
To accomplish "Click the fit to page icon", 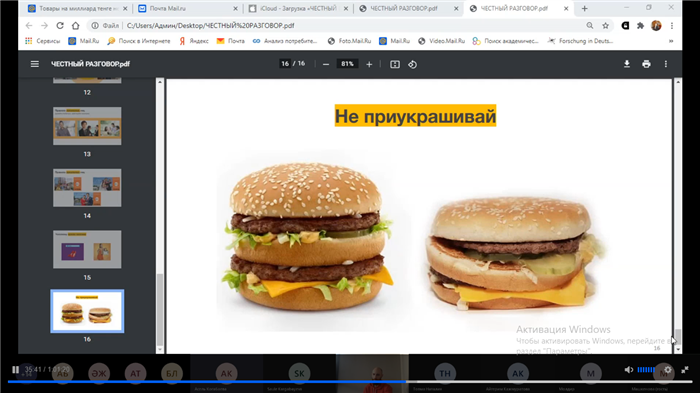I will pyautogui.click(x=395, y=64).
